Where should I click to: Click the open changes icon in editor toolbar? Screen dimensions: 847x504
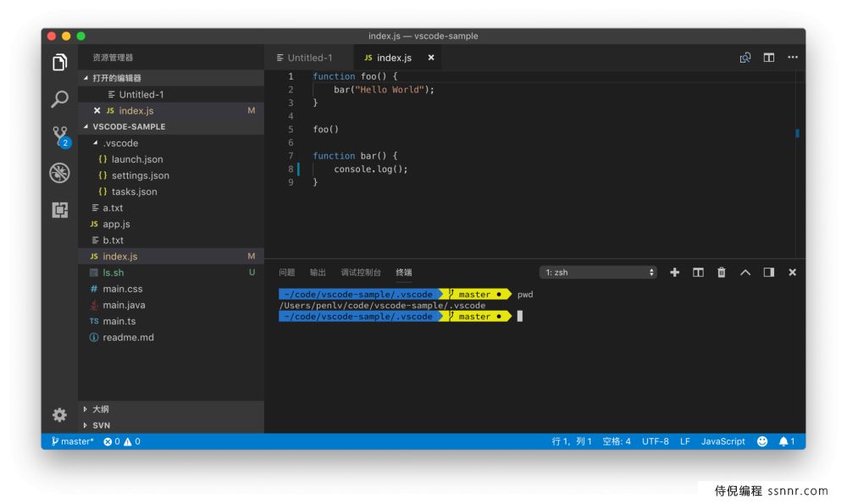point(745,58)
